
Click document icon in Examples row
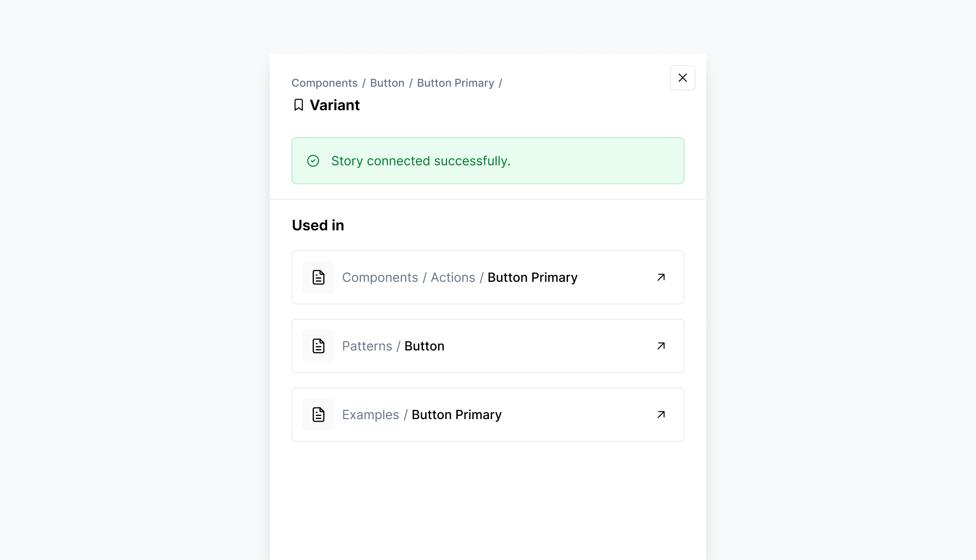(319, 415)
